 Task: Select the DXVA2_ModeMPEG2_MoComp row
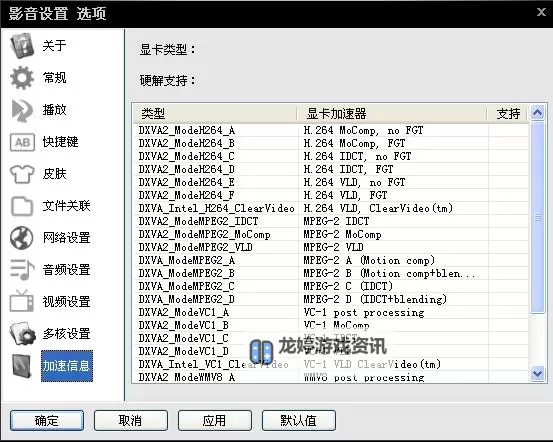tap(331, 235)
